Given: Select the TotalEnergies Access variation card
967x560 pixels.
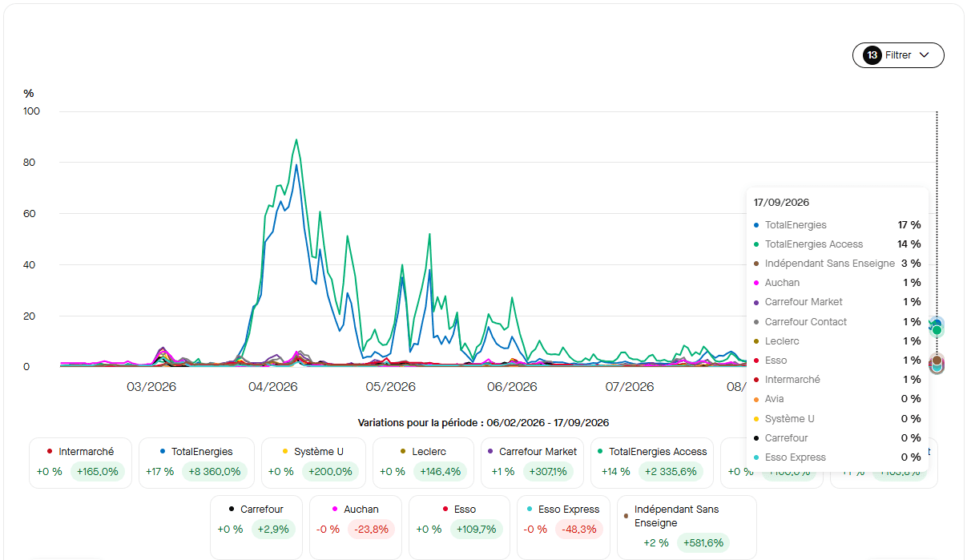Looking at the screenshot, I should (652, 462).
